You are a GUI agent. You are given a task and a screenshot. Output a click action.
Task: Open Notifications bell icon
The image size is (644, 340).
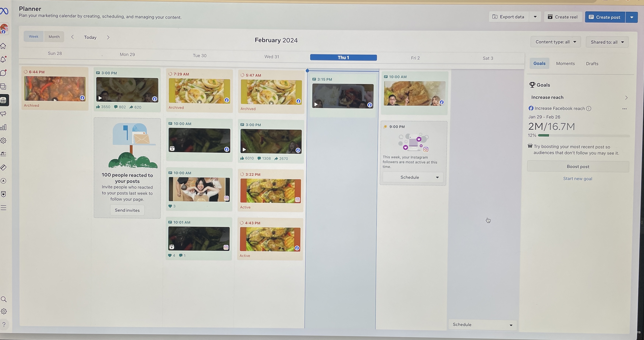[3, 59]
